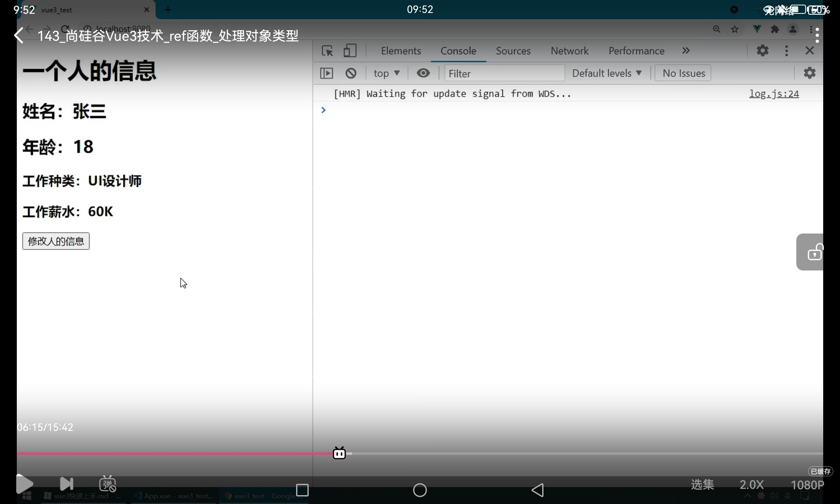Open console settings gear on filter bar

coord(809,73)
